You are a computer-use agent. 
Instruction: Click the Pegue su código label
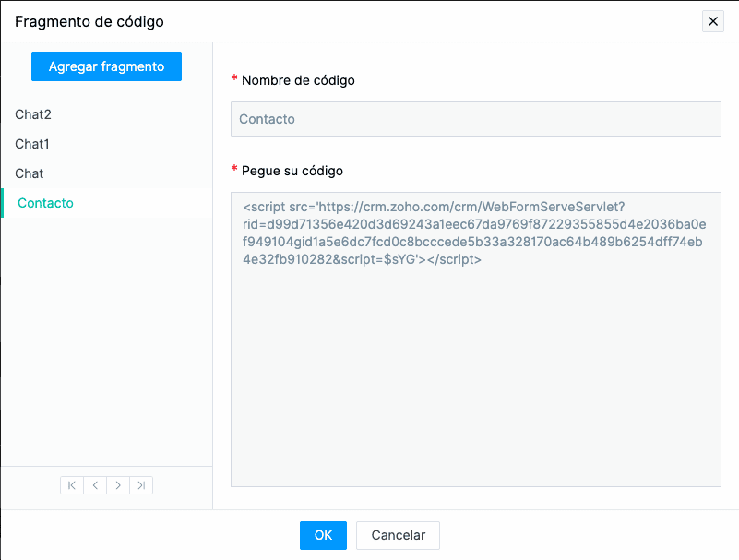tap(292, 171)
